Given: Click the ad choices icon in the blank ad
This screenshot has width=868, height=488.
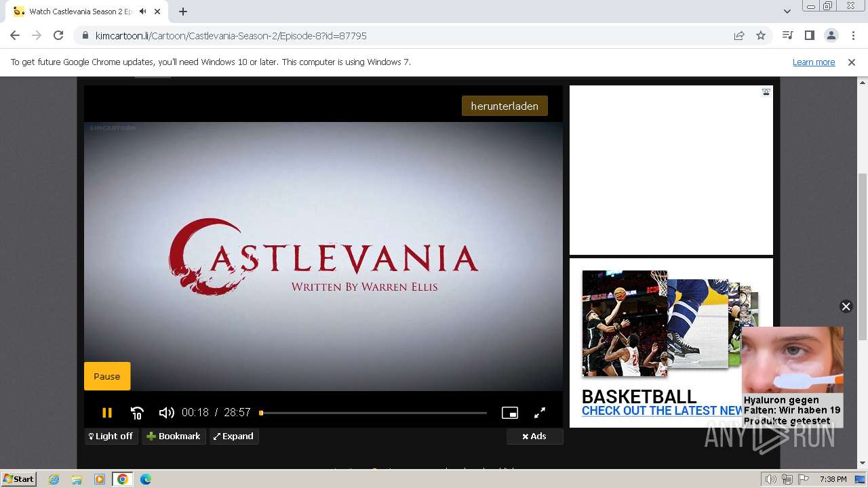Looking at the screenshot, I should [766, 92].
